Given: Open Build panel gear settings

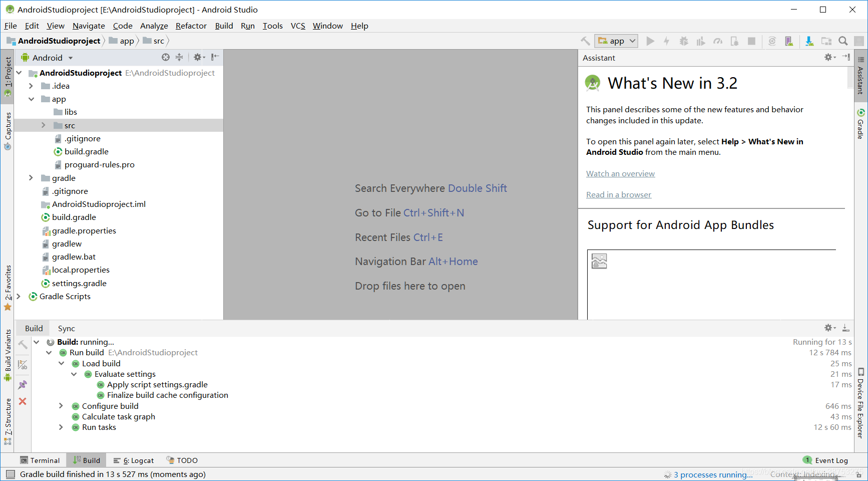Looking at the screenshot, I should [829, 328].
